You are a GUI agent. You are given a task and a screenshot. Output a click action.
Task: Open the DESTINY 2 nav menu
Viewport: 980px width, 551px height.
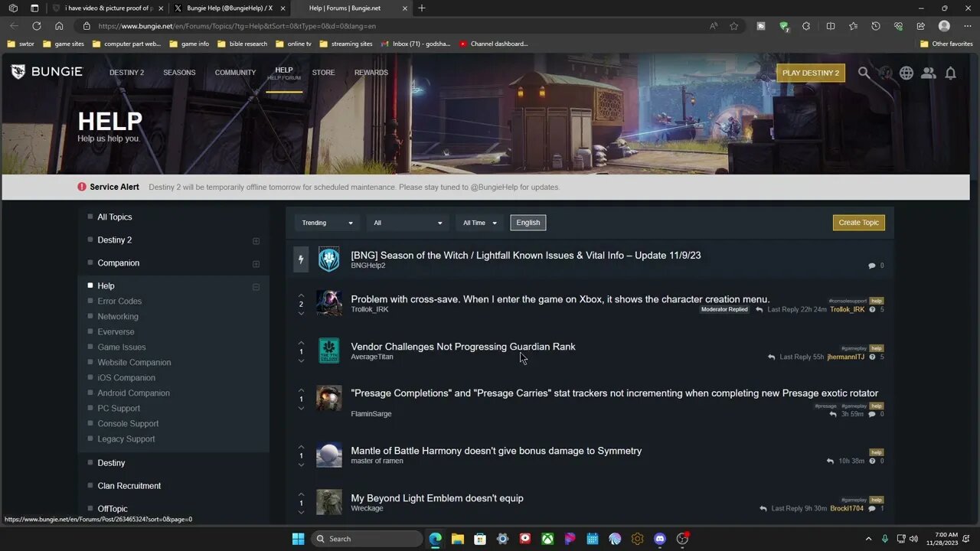click(x=126, y=73)
